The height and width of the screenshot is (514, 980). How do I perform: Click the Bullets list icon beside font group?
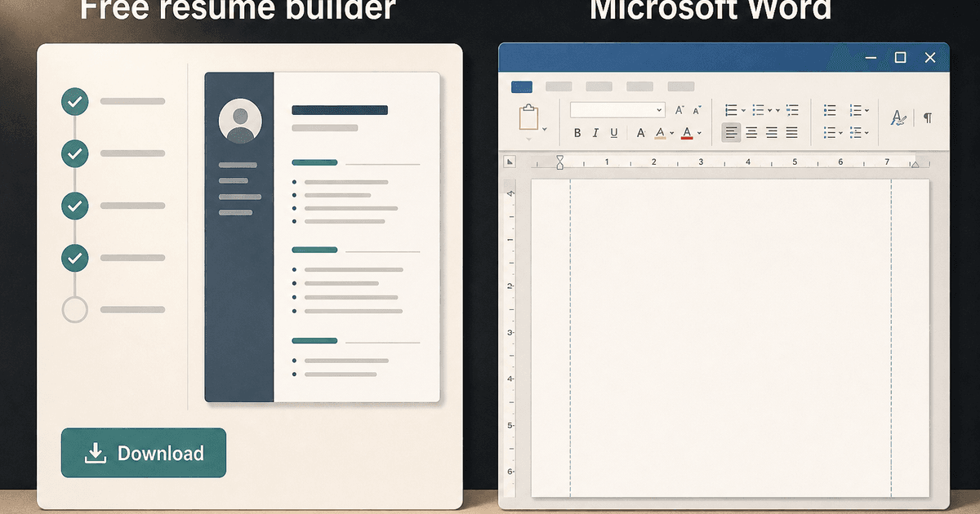pyautogui.click(x=731, y=109)
